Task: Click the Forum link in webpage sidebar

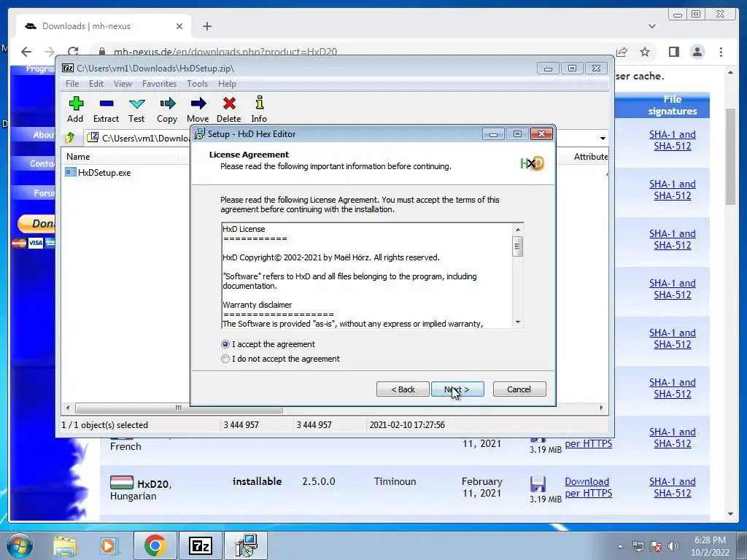Action: (44, 193)
